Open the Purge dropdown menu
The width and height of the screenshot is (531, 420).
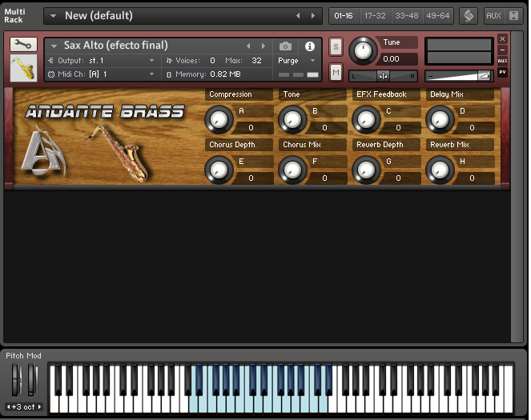point(296,61)
